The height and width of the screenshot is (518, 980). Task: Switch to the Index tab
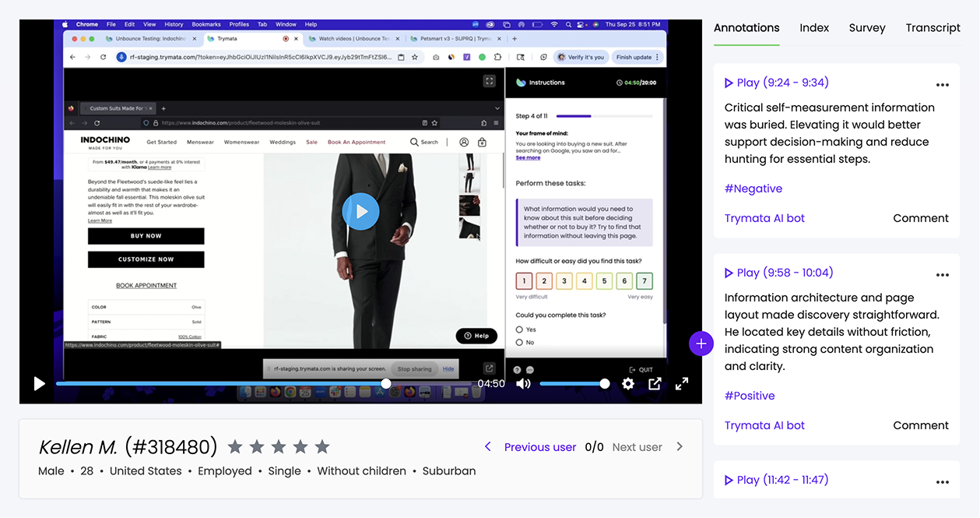click(814, 28)
